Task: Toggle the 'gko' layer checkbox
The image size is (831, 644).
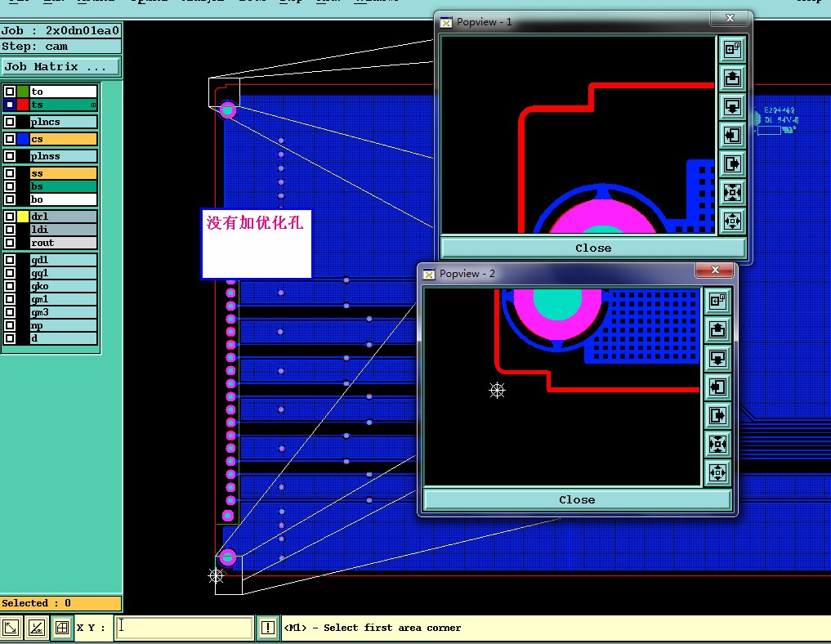Action: [10, 286]
